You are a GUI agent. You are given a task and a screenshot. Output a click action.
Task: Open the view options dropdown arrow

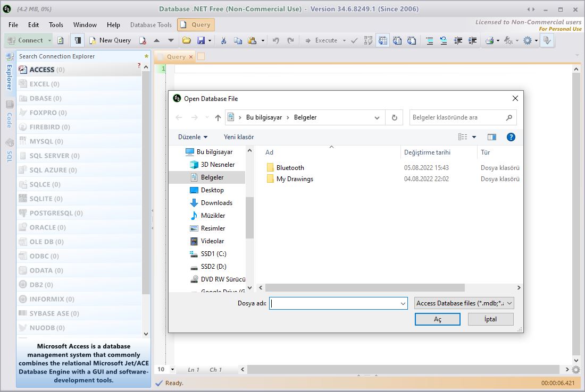click(x=474, y=137)
